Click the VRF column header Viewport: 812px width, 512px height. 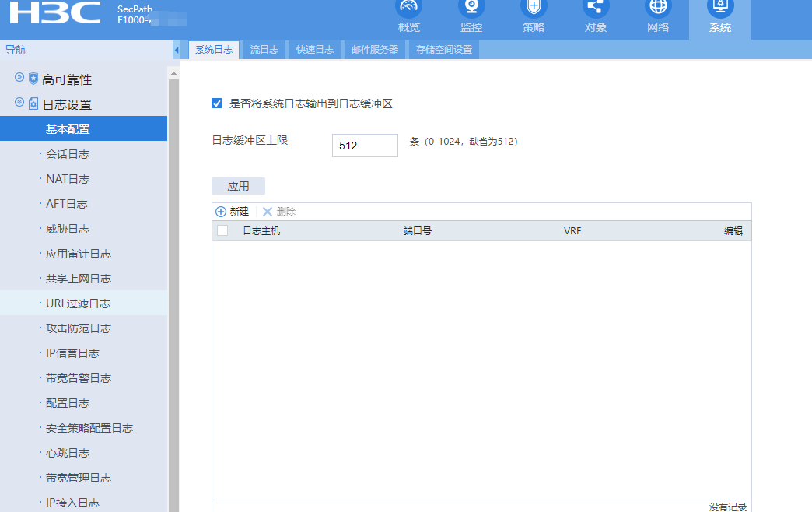572,230
